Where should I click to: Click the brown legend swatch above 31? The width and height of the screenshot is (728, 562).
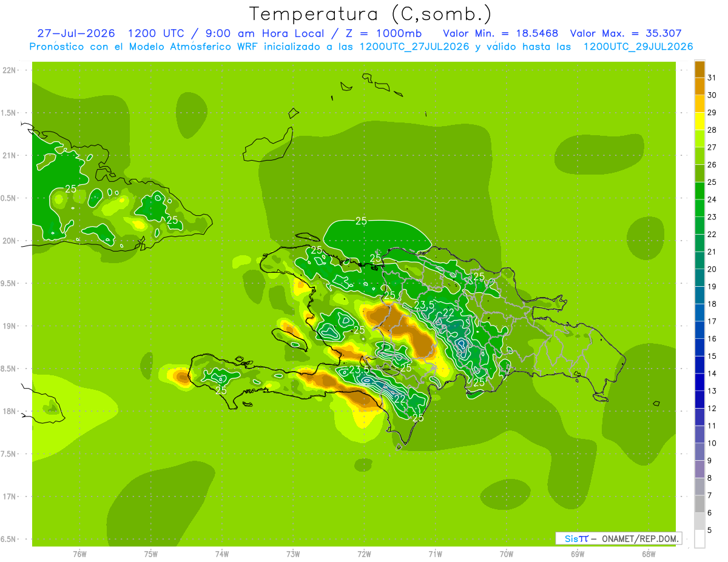click(699, 69)
